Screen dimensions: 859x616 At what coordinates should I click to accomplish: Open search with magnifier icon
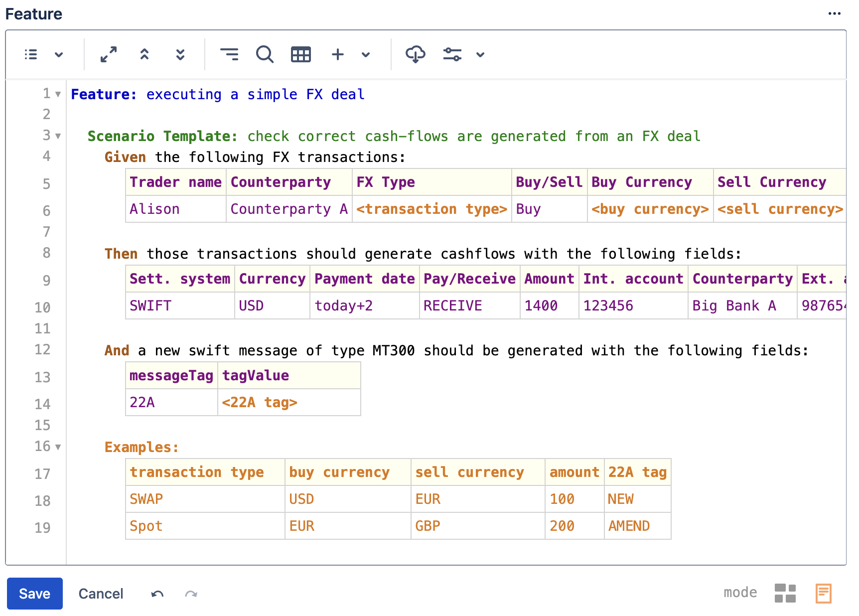(265, 54)
